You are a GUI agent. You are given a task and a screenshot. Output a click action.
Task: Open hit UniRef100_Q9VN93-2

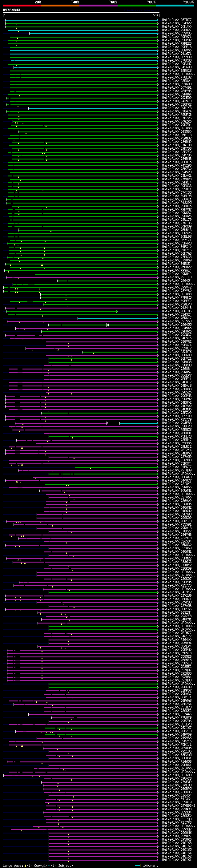tap(179, 806)
